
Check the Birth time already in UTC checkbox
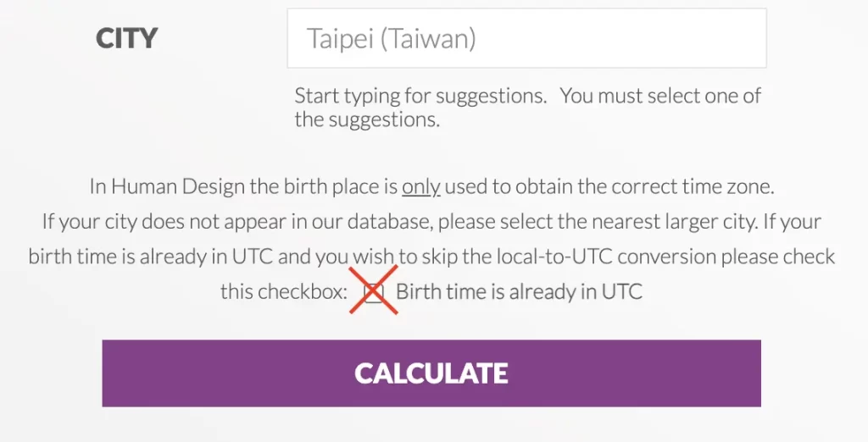(x=373, y=292)
